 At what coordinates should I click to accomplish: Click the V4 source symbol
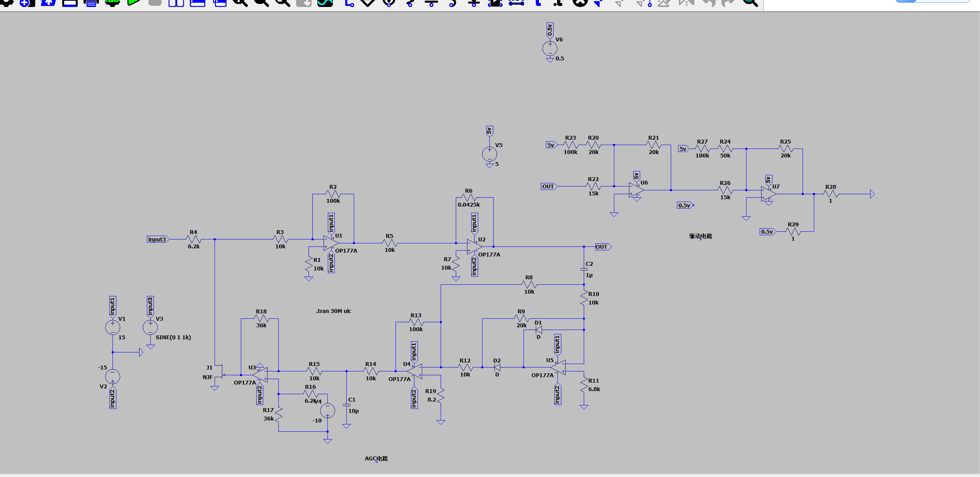coord(327,410)
